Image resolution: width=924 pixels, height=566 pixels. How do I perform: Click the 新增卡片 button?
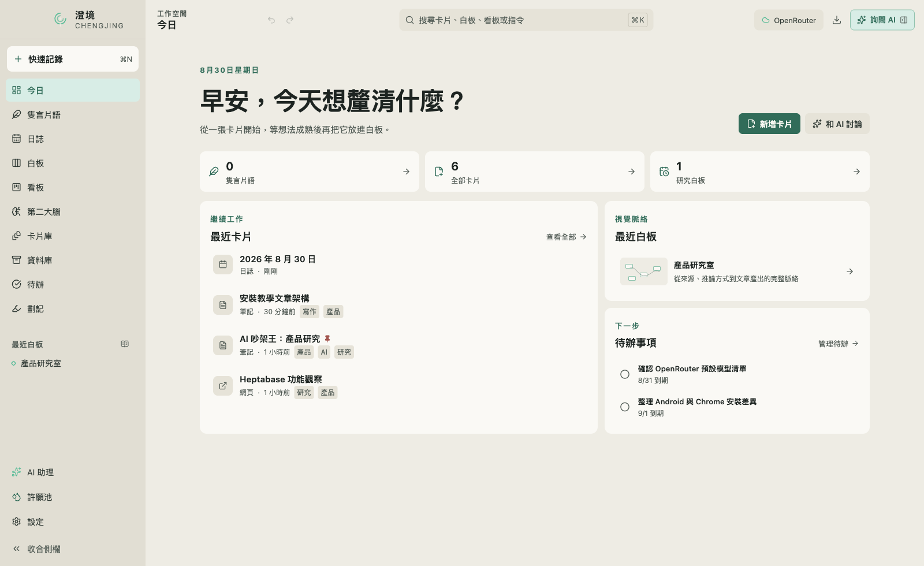click(x=769, y=124)
